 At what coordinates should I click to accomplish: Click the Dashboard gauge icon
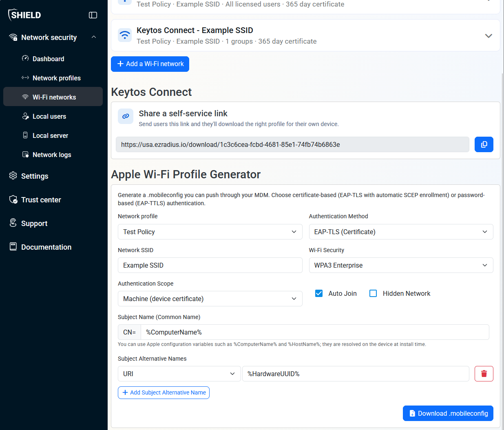pyautogui.click(x=25, y=58)
